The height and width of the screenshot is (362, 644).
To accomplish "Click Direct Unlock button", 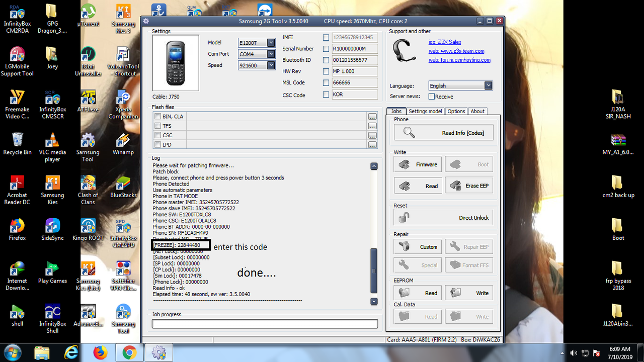I will click(443, 218).
